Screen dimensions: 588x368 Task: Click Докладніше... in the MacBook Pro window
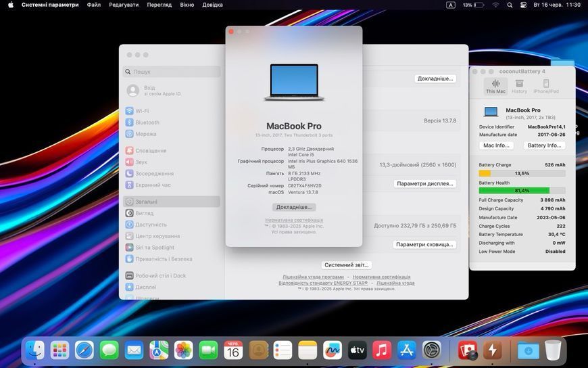294,207
